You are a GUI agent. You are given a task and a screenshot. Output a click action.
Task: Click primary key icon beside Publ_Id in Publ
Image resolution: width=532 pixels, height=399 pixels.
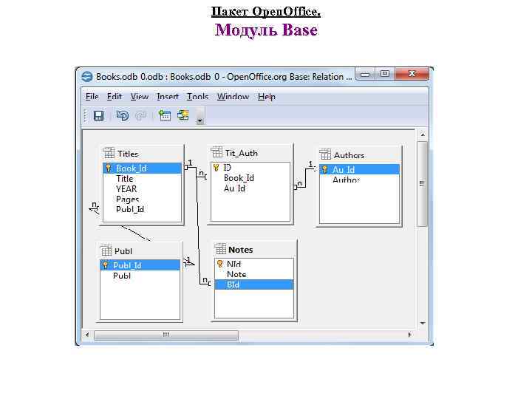pyautogui.click(x=106, y=265)
